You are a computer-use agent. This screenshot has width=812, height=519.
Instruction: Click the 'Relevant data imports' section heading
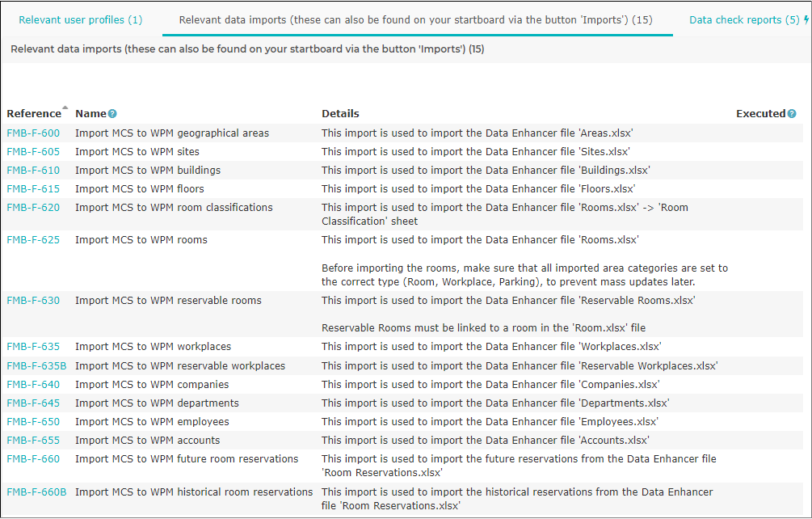click(x=247, y=49)
